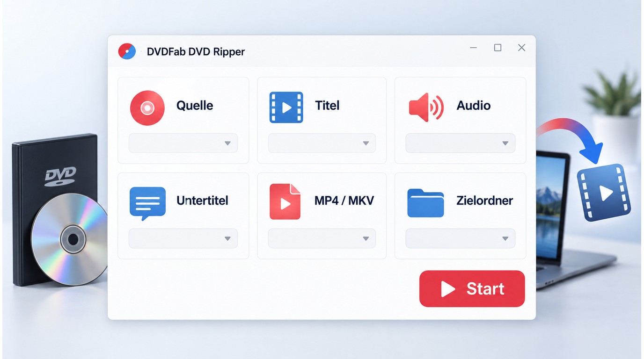This screenshot has width=644, height=359.
Task: Click the red speaker Audio icon
Action: pyautogui.click(x=426, y=107)
